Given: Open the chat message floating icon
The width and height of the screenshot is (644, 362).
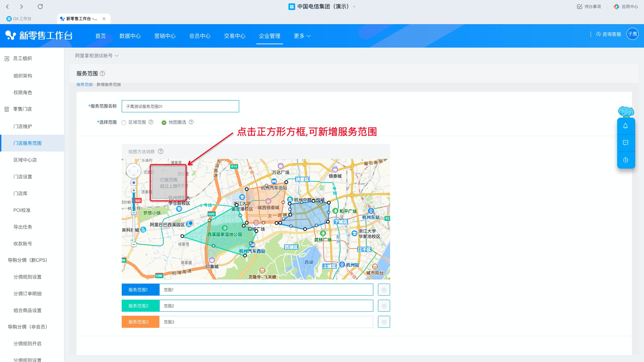Looking at the screenshot, I should (x=626, y=143).
